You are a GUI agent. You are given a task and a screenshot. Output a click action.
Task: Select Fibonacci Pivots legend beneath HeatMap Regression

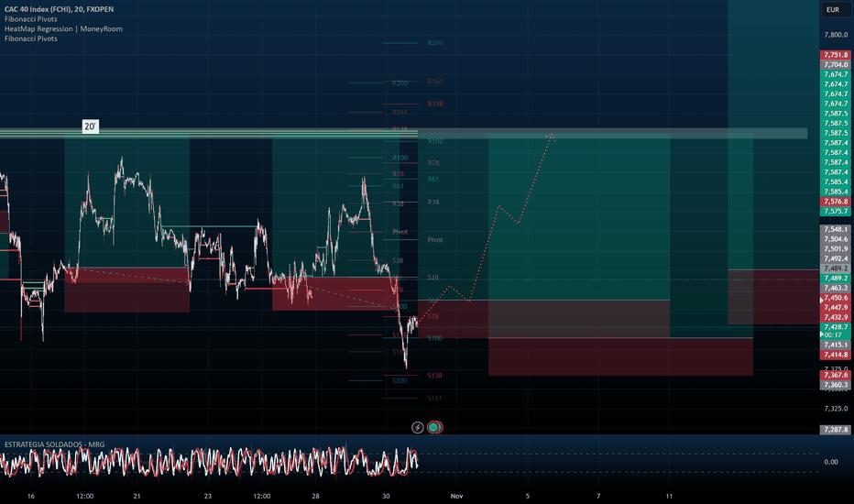(x=31, y=38)
